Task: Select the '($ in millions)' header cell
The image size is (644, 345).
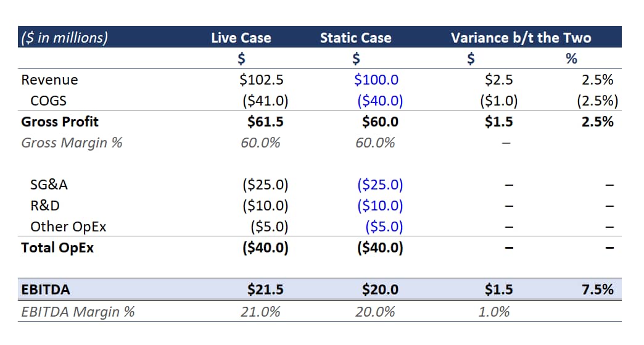Action: point(65,38)
